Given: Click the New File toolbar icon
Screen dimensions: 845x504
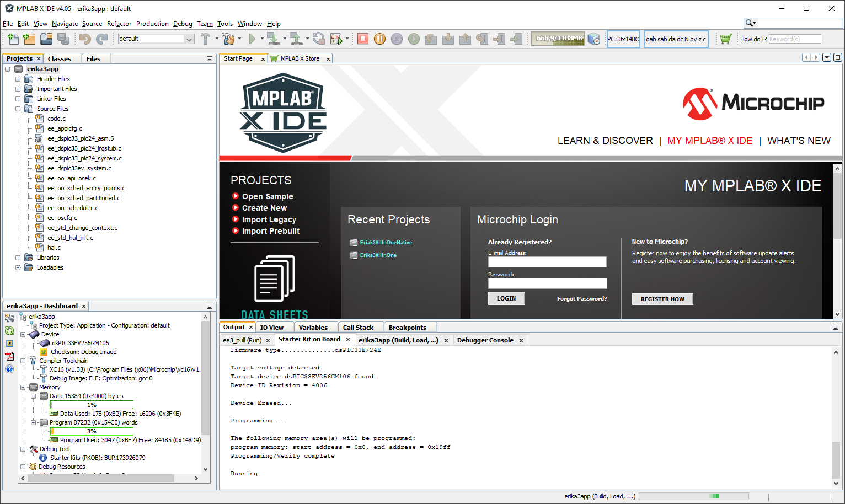Looking at the screenshot, I should (13, 39).
